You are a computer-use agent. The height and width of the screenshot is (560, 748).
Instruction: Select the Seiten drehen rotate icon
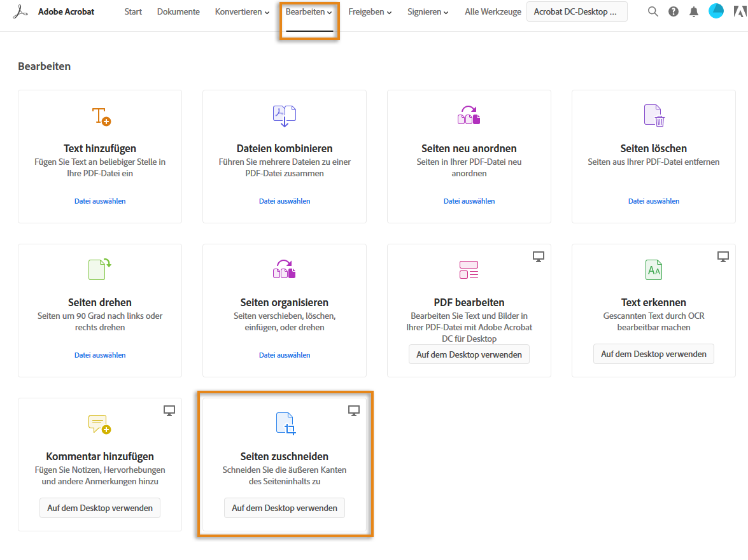100,269
